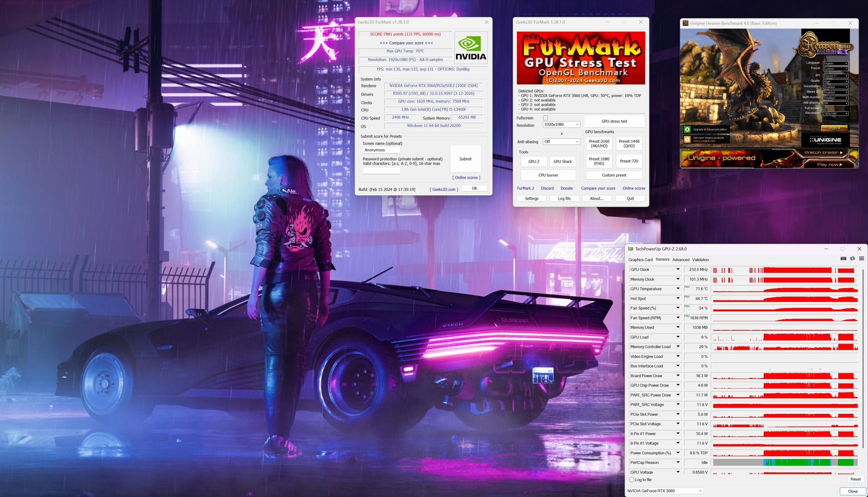This screenshot has height=497, width=868.
Task: Click the orange Get more Unigine products icon
Action: (687, 139)
